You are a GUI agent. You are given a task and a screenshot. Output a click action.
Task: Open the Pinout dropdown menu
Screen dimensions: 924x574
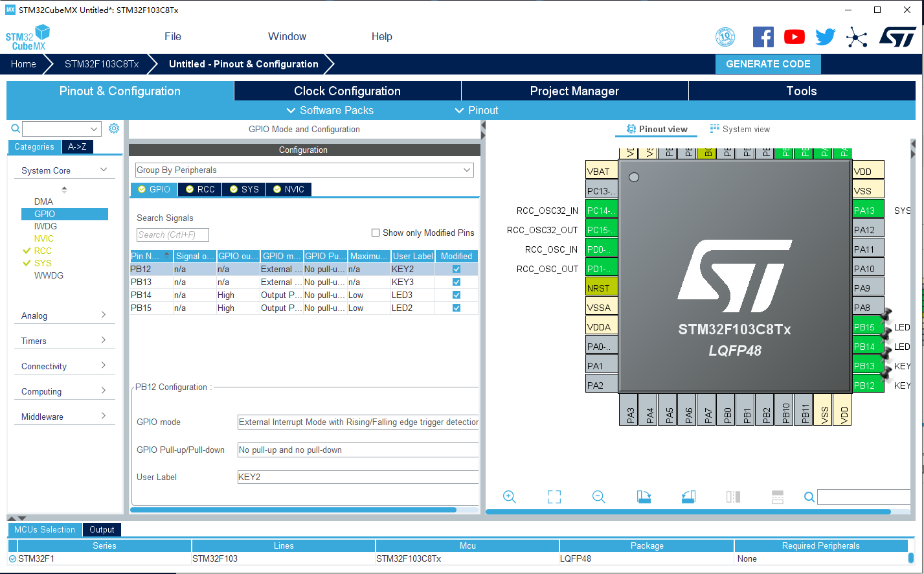477,110
